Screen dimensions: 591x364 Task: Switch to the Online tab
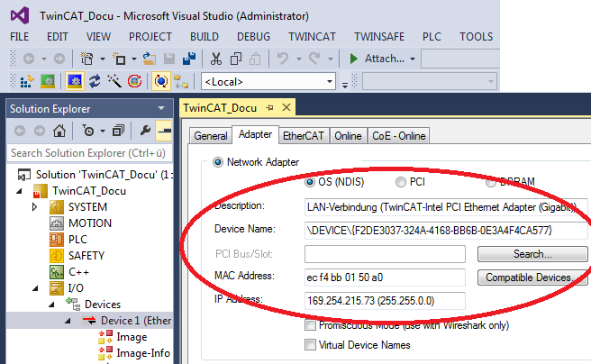pyautogui.click(x=348, y=136)
